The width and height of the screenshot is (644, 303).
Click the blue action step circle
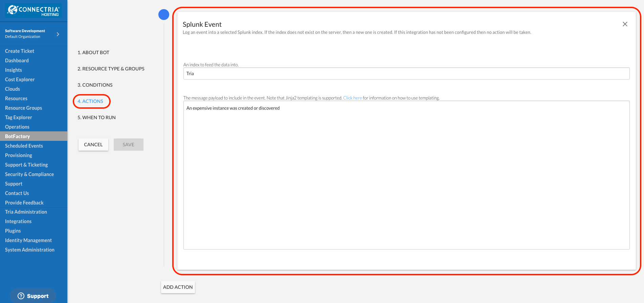(x=164, y=15)
